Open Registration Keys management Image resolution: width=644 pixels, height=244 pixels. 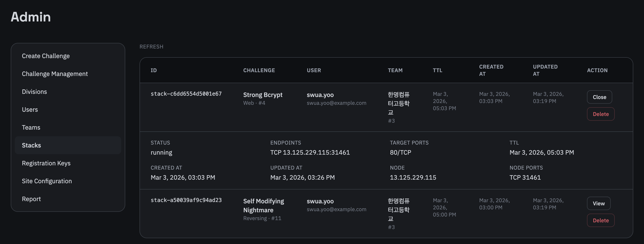tap(46, 163)
